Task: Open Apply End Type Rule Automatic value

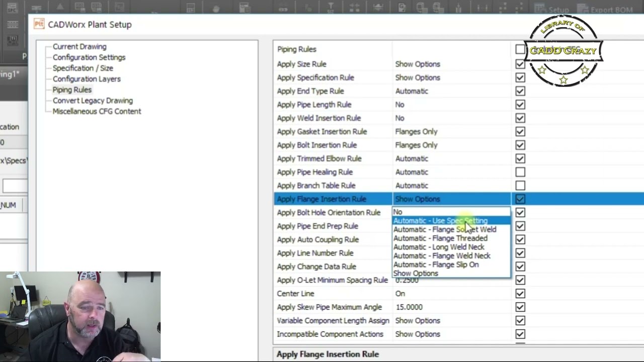Action: tap(451, 91)
